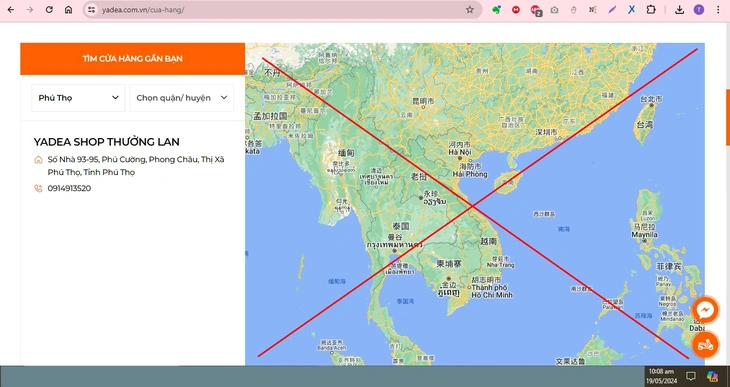Expand the Phú Thọ province dropdown

pos(78,98)
